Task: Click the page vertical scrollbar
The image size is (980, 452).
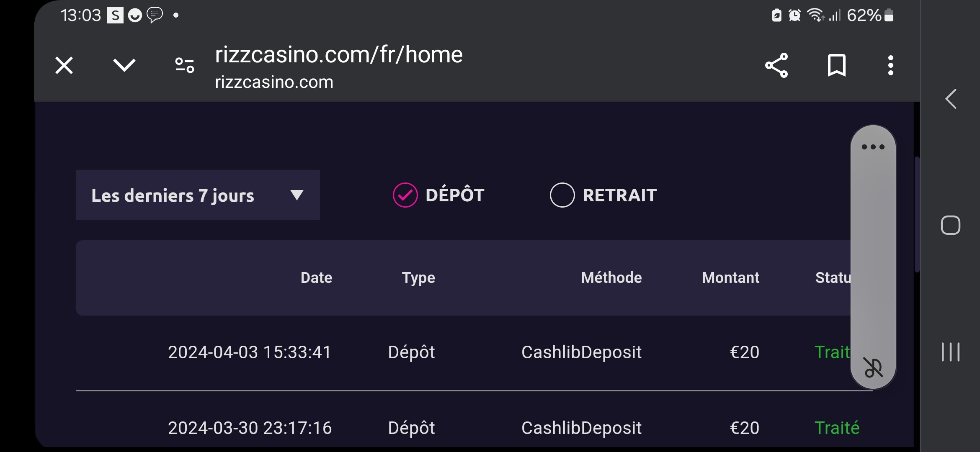Action: [x=917, y=214]
